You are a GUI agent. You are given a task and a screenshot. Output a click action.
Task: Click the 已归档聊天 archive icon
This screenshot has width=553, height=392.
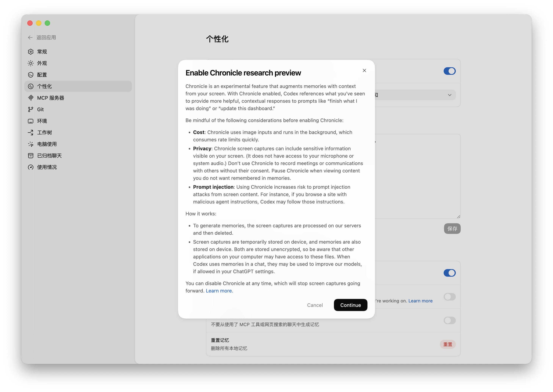pos(31,156)
